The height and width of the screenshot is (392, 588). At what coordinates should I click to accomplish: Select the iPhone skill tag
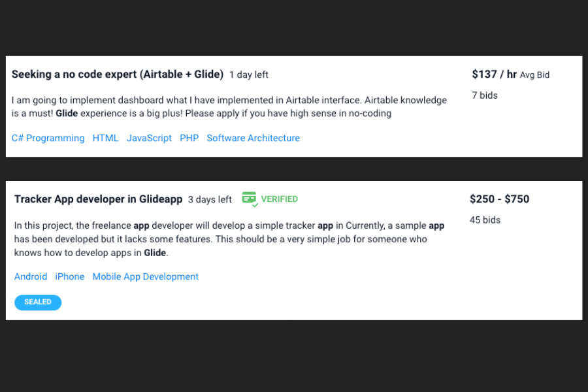[x=70, y=276]
